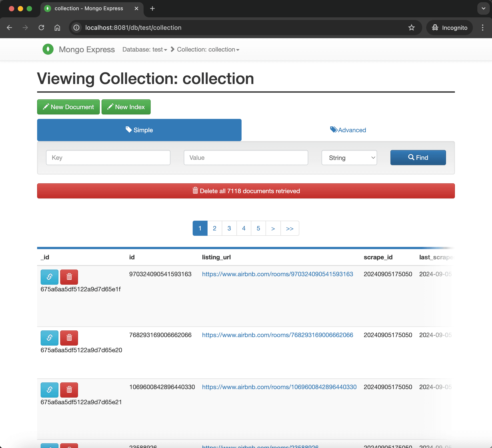Click the scrape_id column header
This screenshot has height=448, width=492.
point(378,257)
